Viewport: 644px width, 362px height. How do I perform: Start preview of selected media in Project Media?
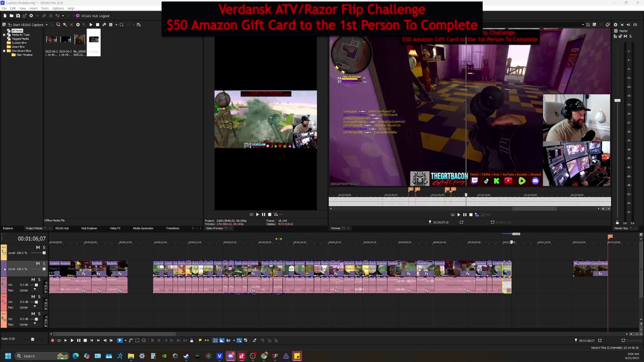tap(91, 25)
